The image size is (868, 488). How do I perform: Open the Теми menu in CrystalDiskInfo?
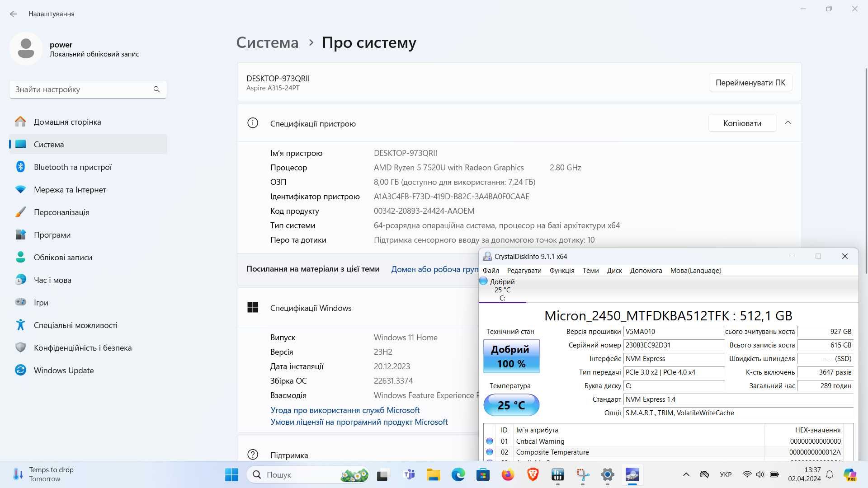coord(590,270)
